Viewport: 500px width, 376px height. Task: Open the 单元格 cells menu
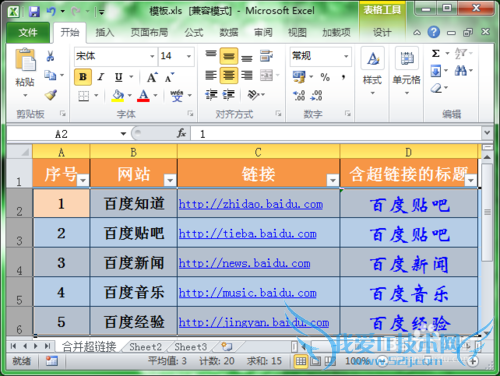[x=406, y=71]
